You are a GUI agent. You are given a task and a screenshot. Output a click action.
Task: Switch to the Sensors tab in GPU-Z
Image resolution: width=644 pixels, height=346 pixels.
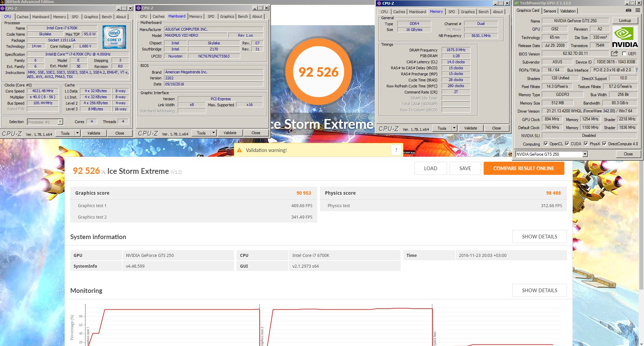(x=550, y=11)
